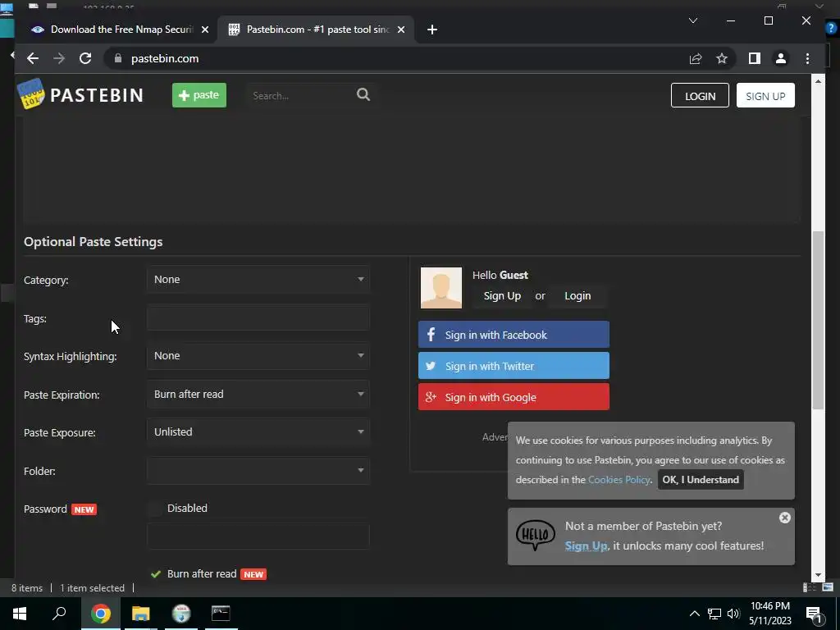The image size is (840, 630).
Task: Open the Syntax Highlighting dropdown
Action: 258,356
